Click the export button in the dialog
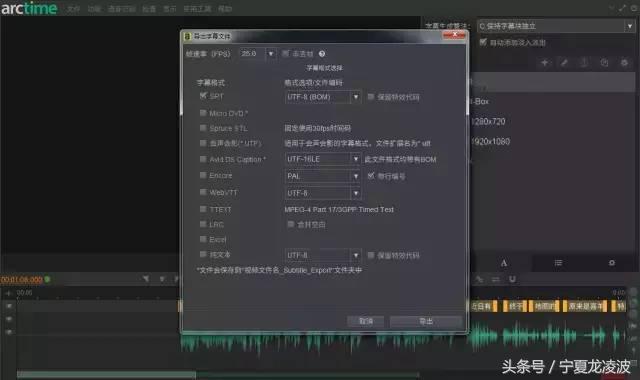640x380 pixels. pos(426,322)
